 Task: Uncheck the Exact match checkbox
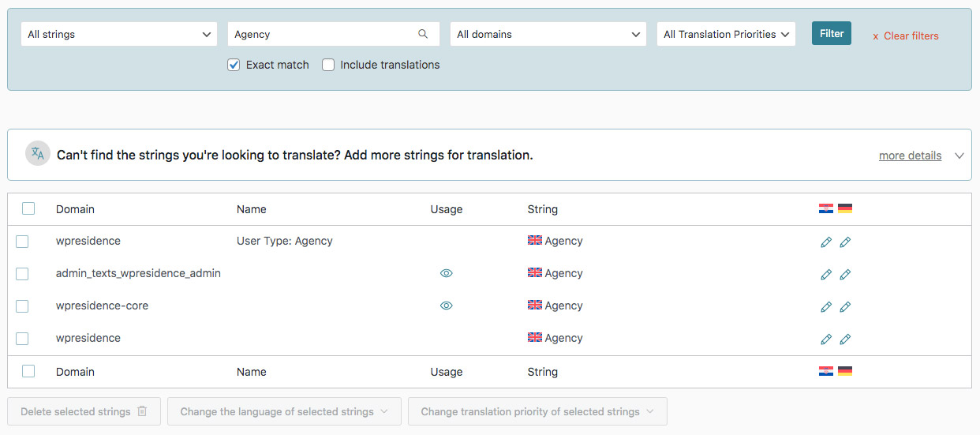234,65
